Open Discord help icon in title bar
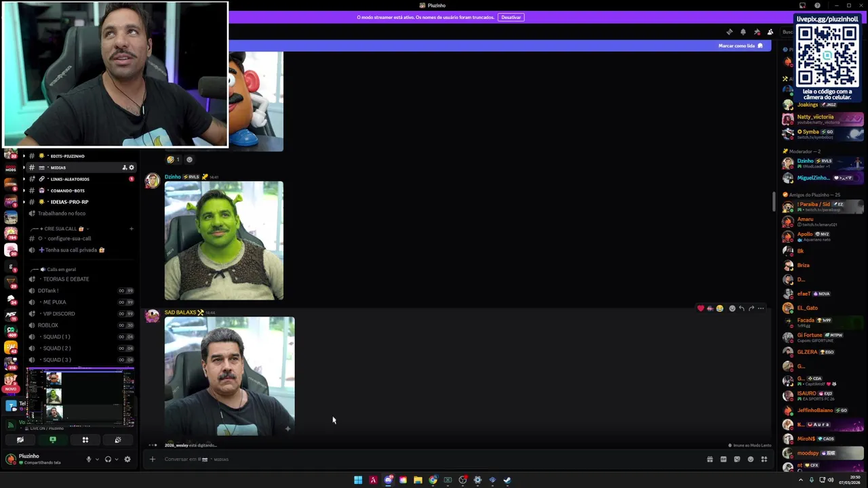The height and width of the screenshot is (488, 868). point(817,5)
